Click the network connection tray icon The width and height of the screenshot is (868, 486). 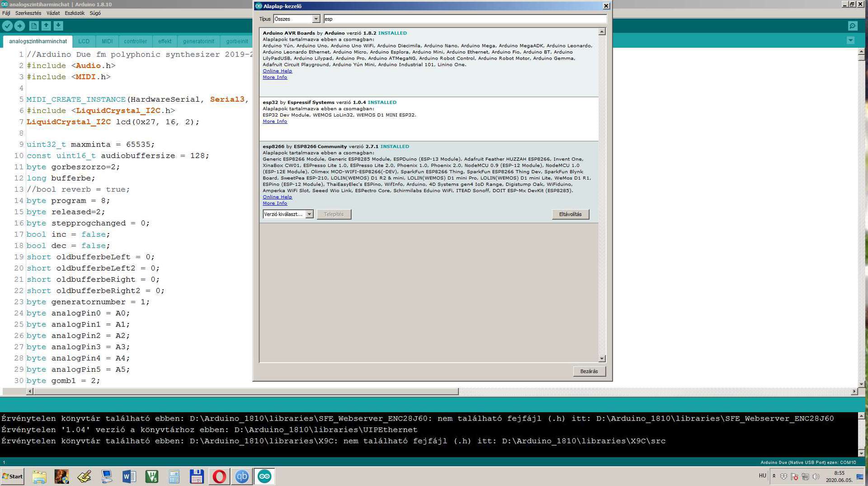tap(805, 477)
